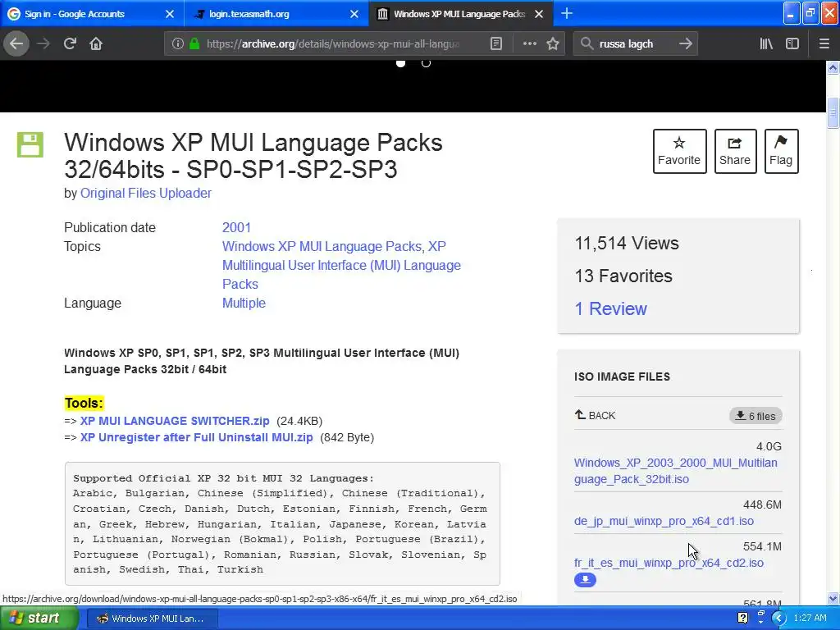Viewport: 840px width, 630px height.
Task: Bookmark this page with the star
Action: (553, 43)
